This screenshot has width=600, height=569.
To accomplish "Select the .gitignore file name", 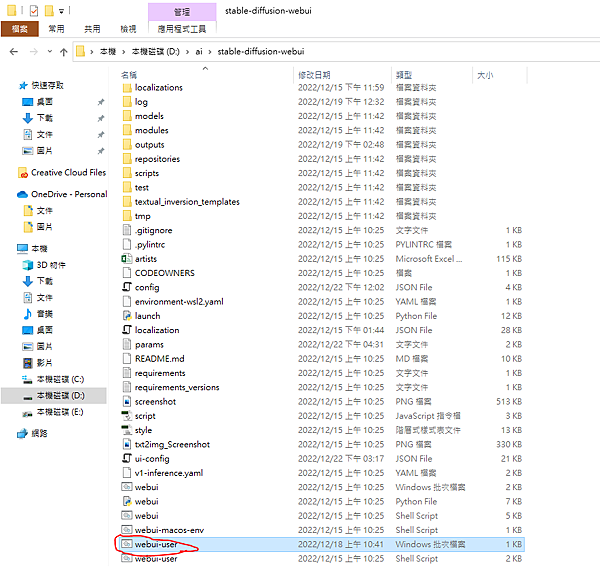I will click(153, 231).
